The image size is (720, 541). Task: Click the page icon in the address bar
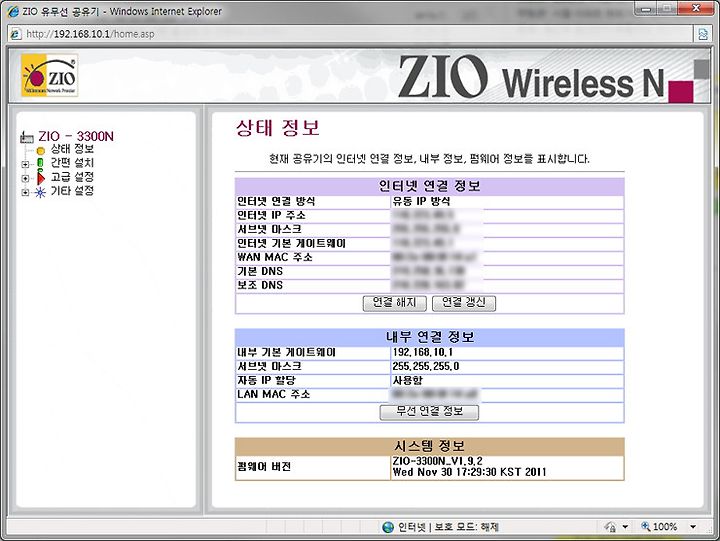pyautogui.click(x=16, y=34)
